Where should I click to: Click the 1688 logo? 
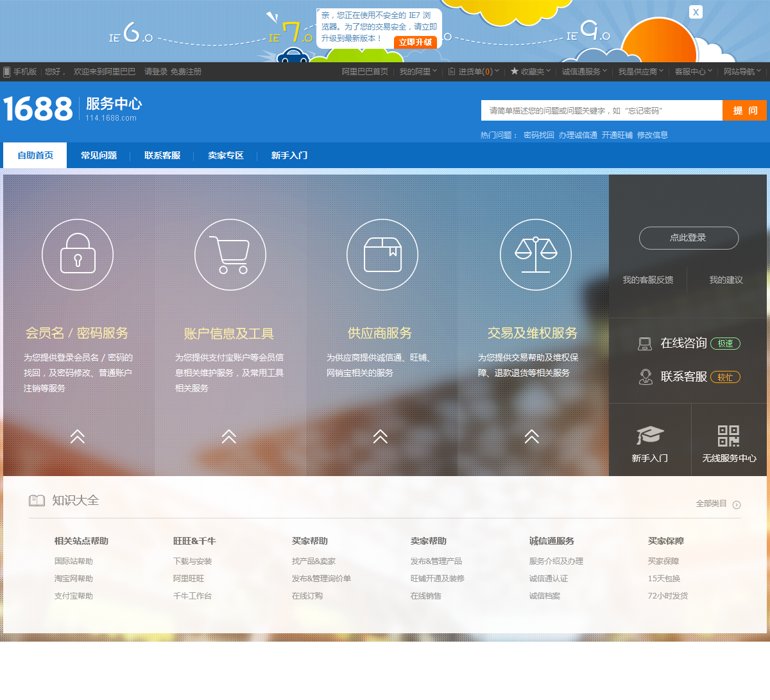point(38,109)
